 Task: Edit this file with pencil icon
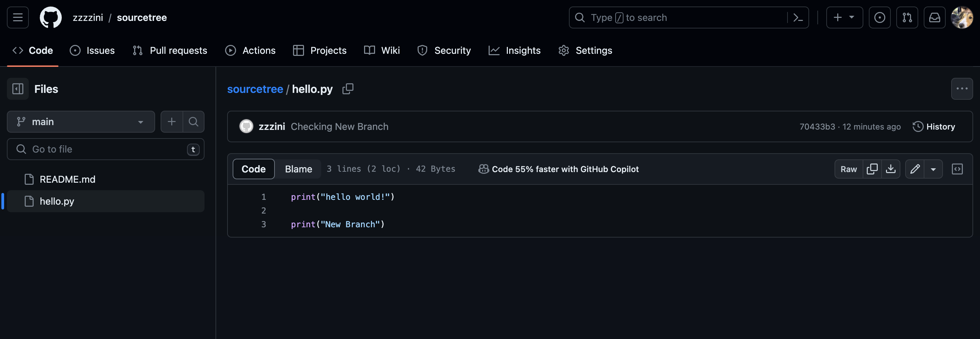[x=915, y=169]
